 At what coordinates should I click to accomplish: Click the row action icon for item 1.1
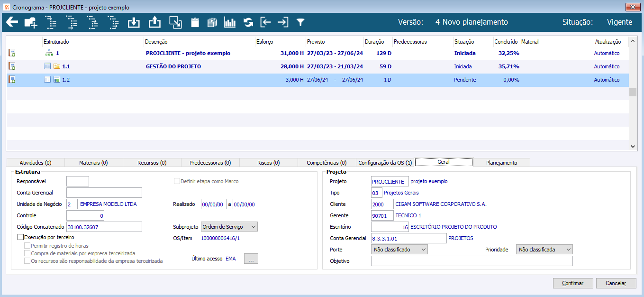(12, 66)
